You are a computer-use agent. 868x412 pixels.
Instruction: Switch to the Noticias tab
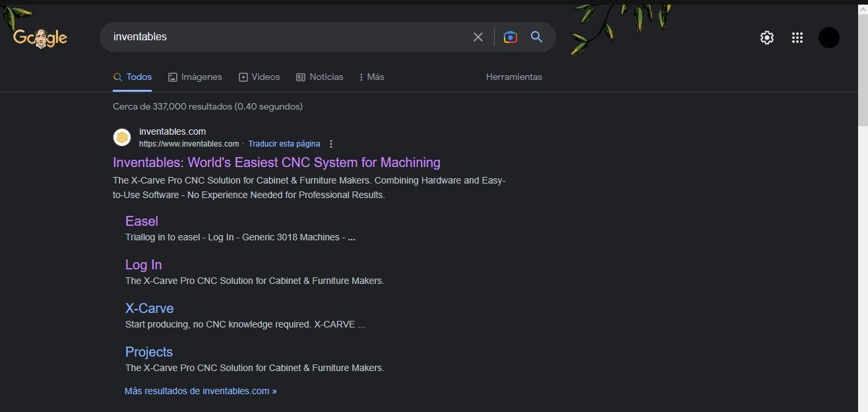click(320, 77)
